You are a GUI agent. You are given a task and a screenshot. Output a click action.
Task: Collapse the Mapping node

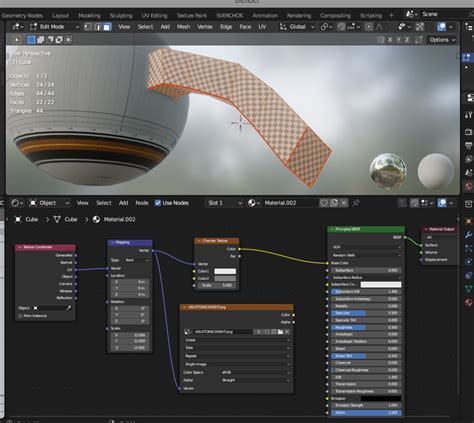coord(112,242)
